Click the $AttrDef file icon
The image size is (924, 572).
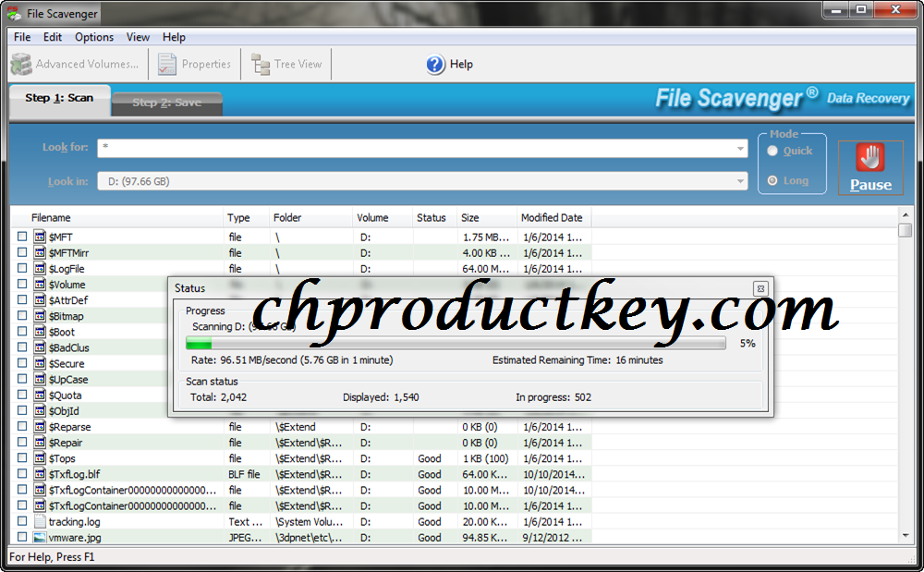(40, 299)
